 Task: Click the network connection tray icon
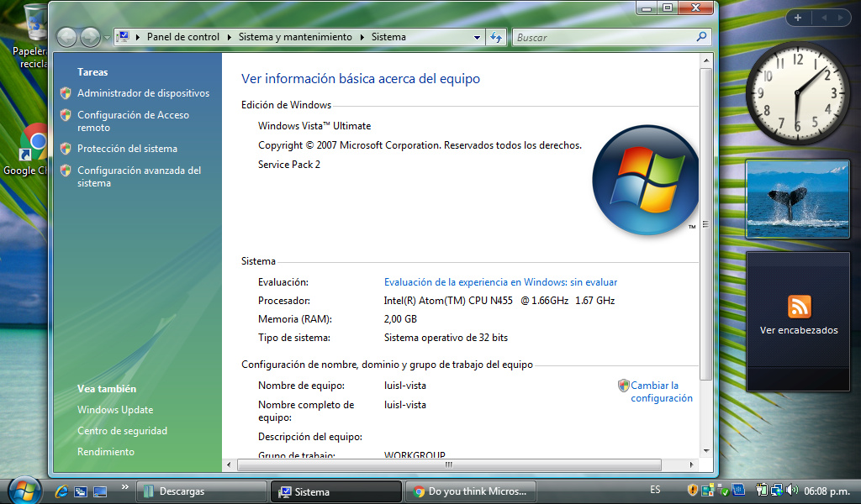[x=777, y=490]
